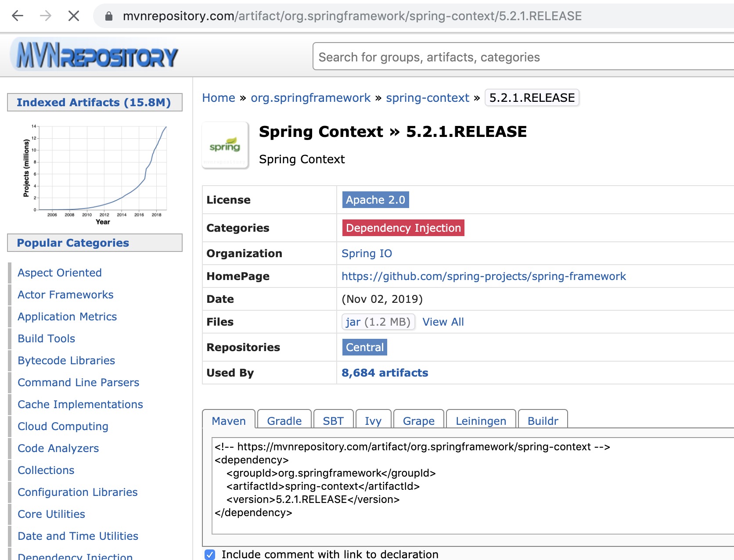This screenshot has height=560, width=734.
Task: Click the padlock site security icon
Action: [109, 16]
